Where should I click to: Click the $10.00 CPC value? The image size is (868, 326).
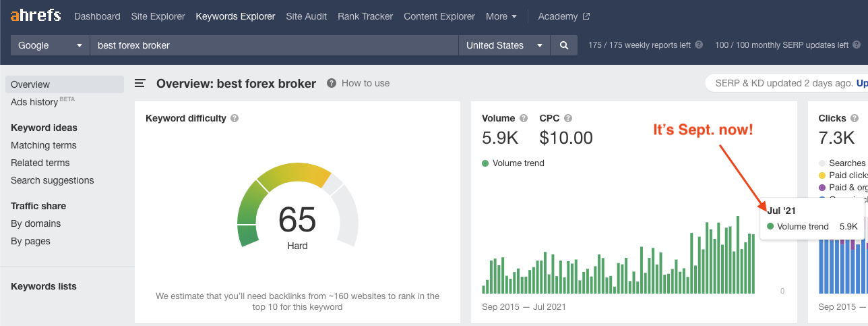pos(566,138)
